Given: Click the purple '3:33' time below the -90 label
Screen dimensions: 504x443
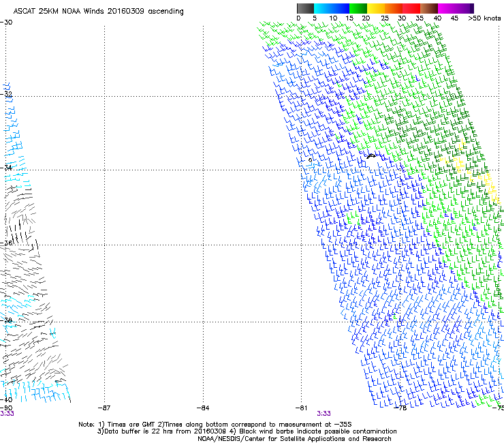Looking at the screenshot, I should coord(7,414).
